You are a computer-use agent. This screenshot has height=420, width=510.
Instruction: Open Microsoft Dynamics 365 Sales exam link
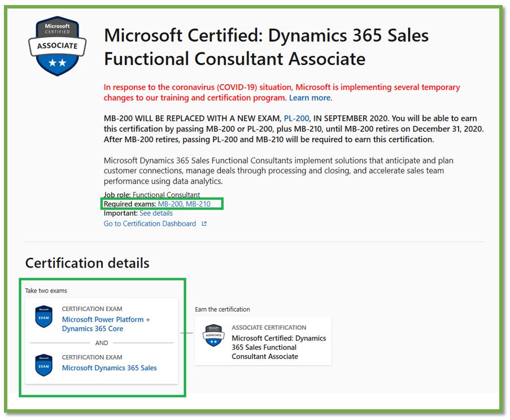coord(110,368)
